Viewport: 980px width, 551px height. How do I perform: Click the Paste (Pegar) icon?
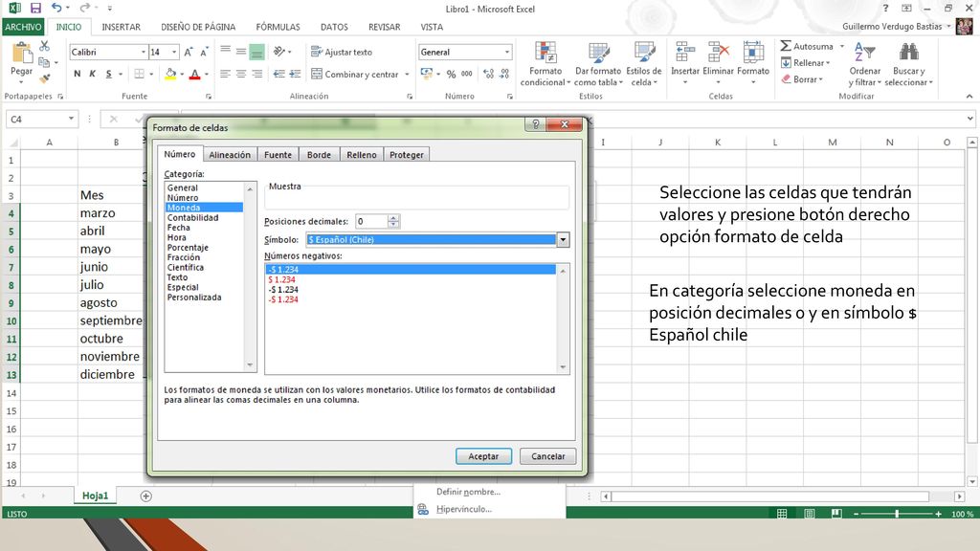pyautogui.click(x=22, y=54)
